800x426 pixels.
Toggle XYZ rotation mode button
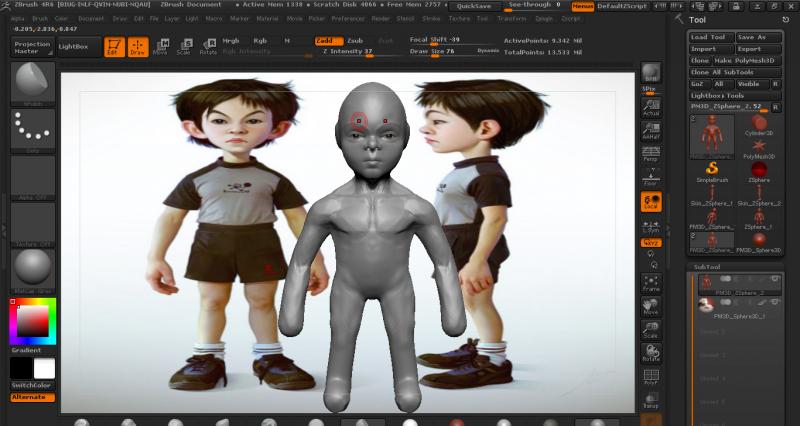(x=651, y=243)
